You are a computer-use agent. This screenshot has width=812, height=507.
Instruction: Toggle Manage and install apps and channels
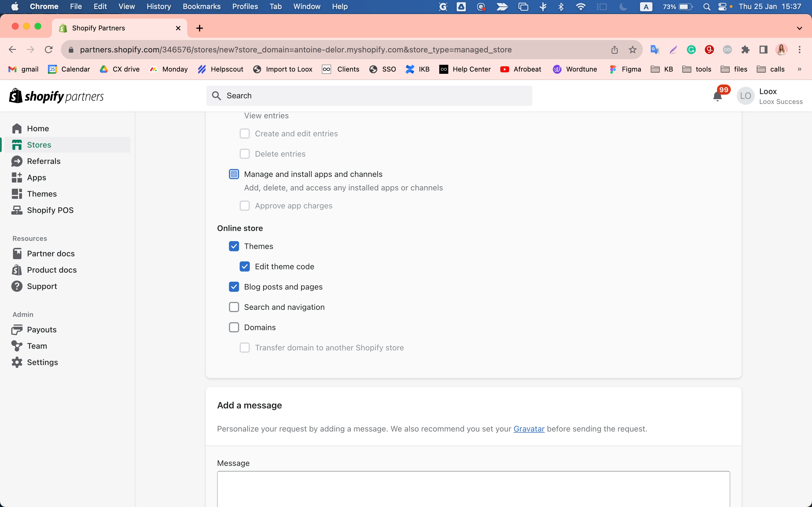point(234,174)
